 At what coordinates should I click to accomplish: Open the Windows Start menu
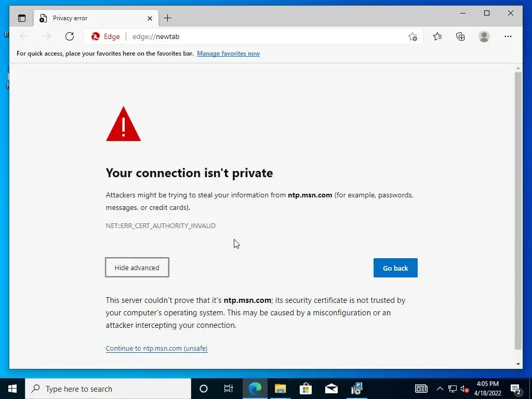coord(12,389)
